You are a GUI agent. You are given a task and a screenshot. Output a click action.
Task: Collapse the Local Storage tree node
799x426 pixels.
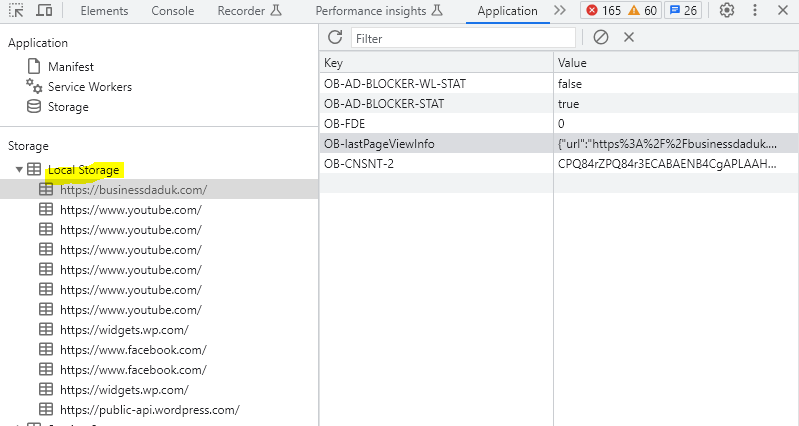point(19,170)
